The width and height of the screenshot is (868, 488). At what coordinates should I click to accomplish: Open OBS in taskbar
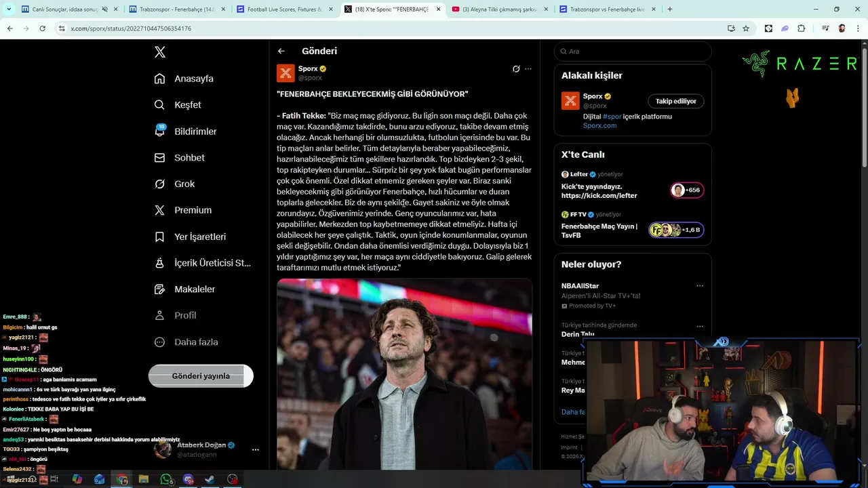point(233,479)
